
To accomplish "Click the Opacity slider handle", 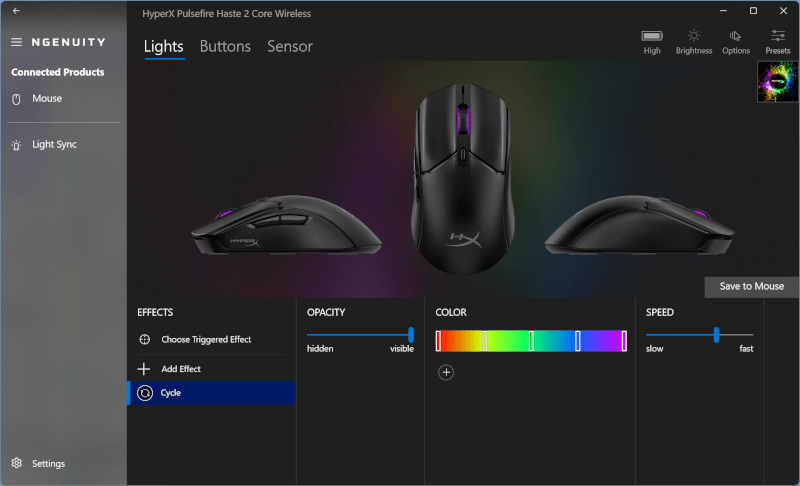I will (411, 335).
